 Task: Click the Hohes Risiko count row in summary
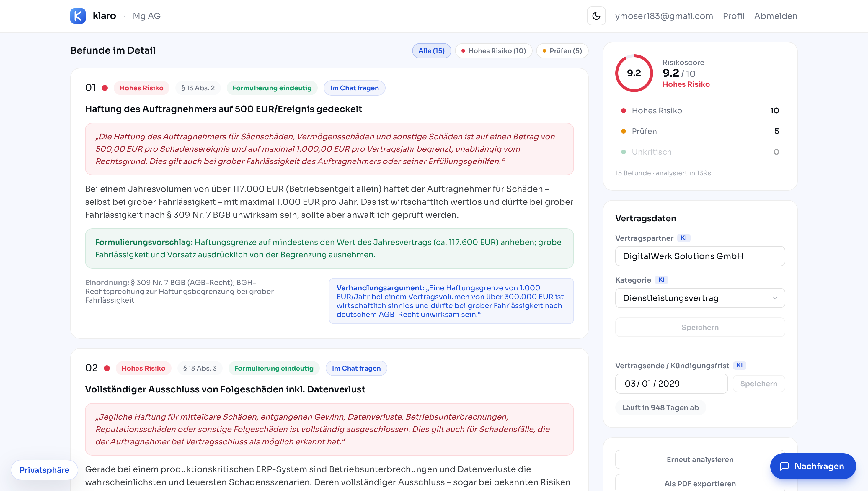pos(700,111)
